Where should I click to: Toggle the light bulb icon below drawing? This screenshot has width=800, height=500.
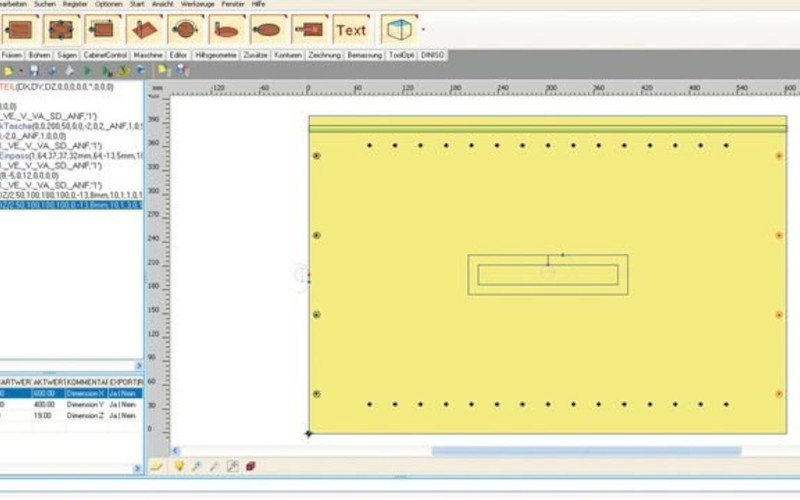[179, 466]
